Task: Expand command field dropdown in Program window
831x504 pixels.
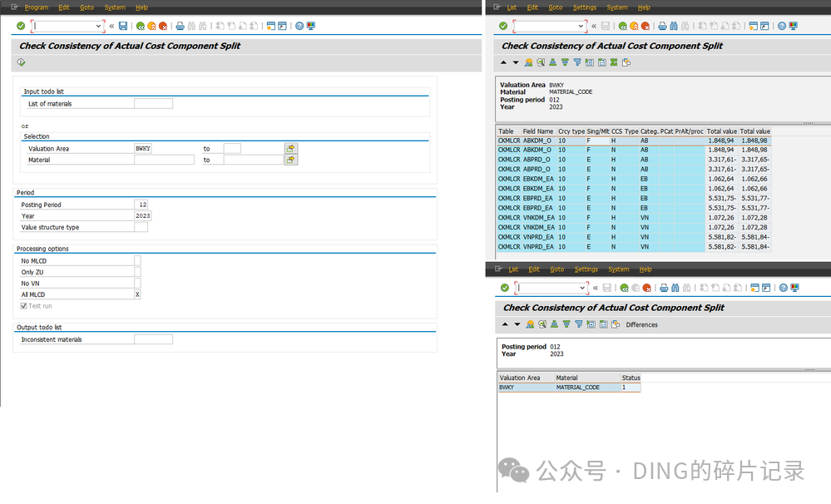Action: pos(98,26)
